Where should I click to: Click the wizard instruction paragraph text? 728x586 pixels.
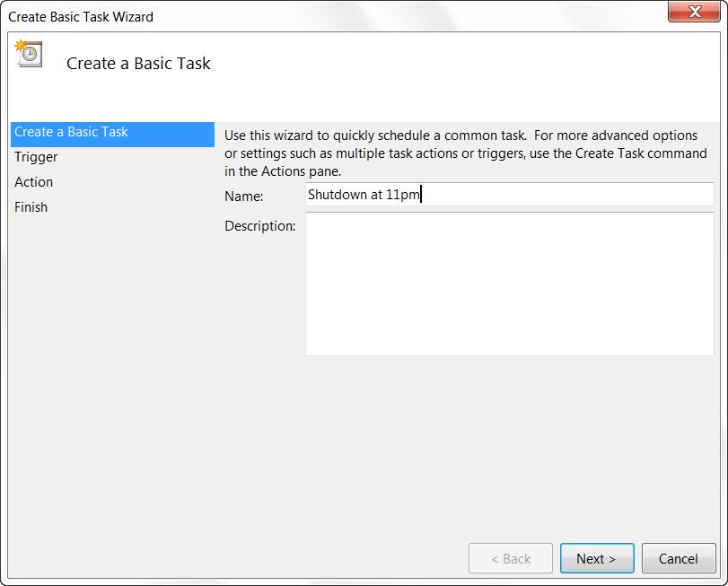(465, 153)
